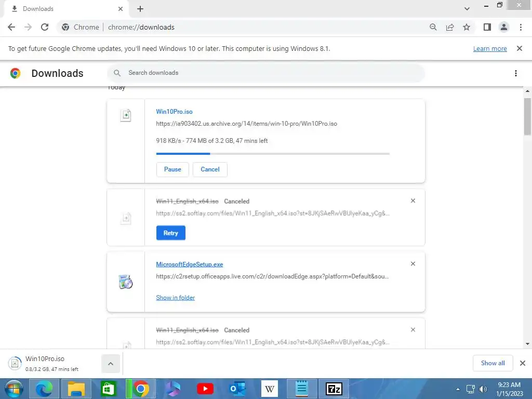Launch 7-Zip from taskbar
532x399 pixels.
tap(334, 389)
